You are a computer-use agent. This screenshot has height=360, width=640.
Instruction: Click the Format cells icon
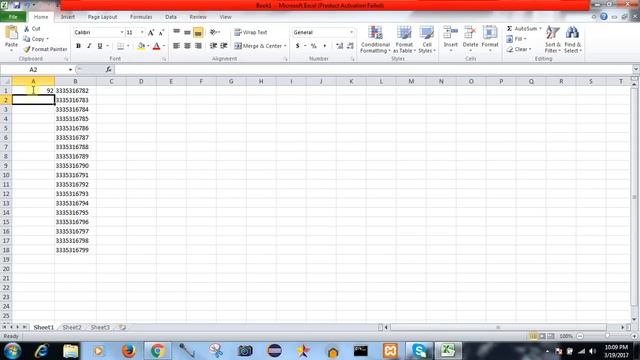tap(490, 33)
